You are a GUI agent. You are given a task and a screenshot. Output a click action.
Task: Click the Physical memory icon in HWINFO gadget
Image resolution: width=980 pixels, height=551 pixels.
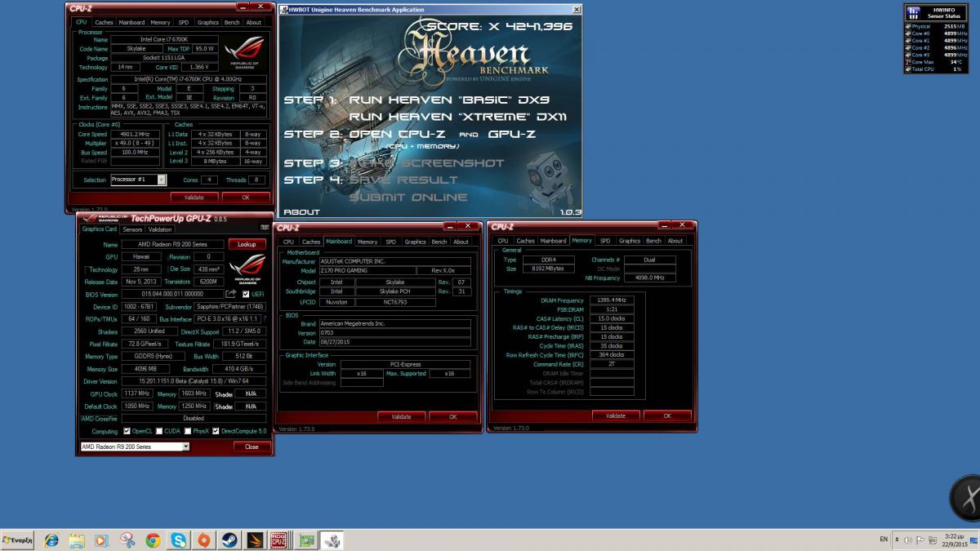(907, 26)
